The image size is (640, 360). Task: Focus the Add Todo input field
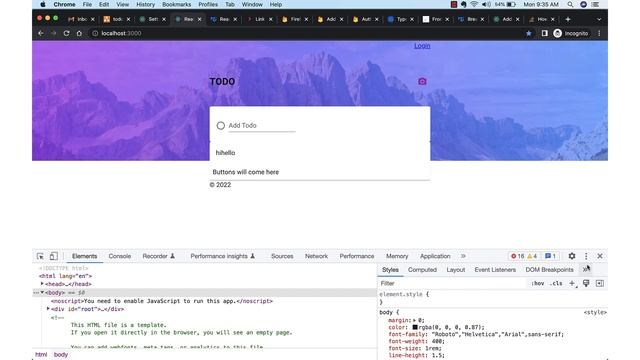(x=262, y=126)
